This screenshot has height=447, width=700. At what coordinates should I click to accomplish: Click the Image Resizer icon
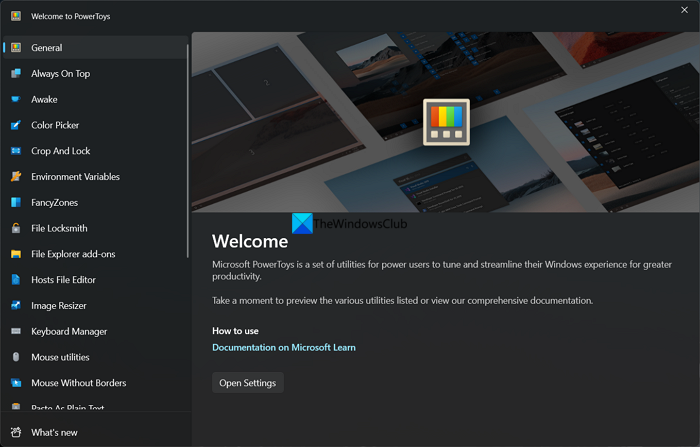click(16, 305)
